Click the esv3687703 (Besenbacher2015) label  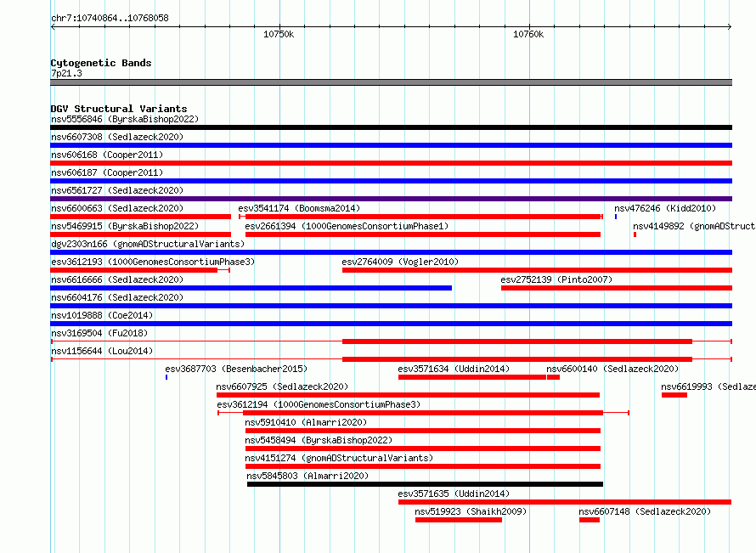pyautogui.click(x=236, y=369)
